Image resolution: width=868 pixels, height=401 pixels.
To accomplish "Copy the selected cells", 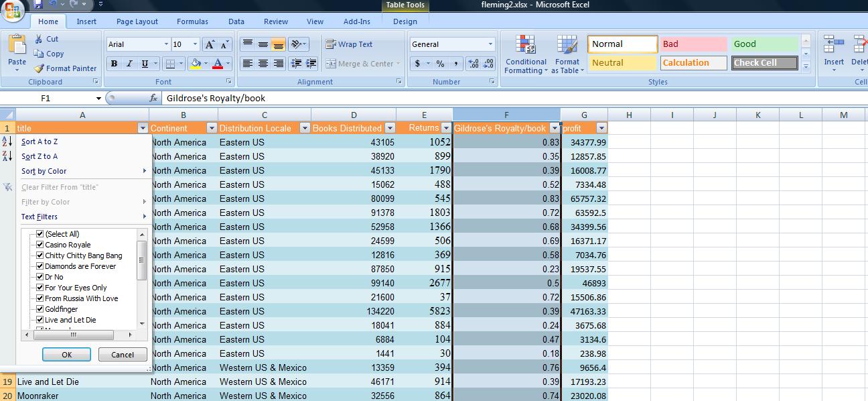I will pyautogui.click(x=49, y=54).
